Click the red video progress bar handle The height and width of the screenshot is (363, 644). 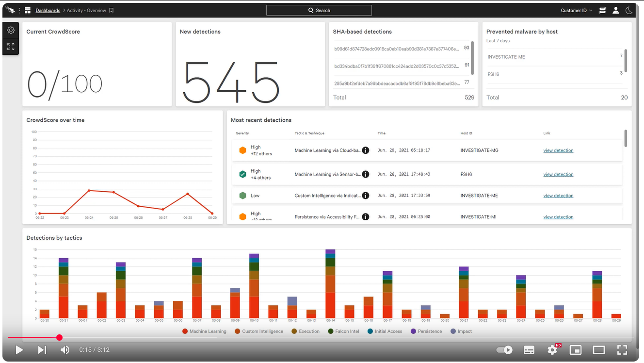click(x=59, y=337)
